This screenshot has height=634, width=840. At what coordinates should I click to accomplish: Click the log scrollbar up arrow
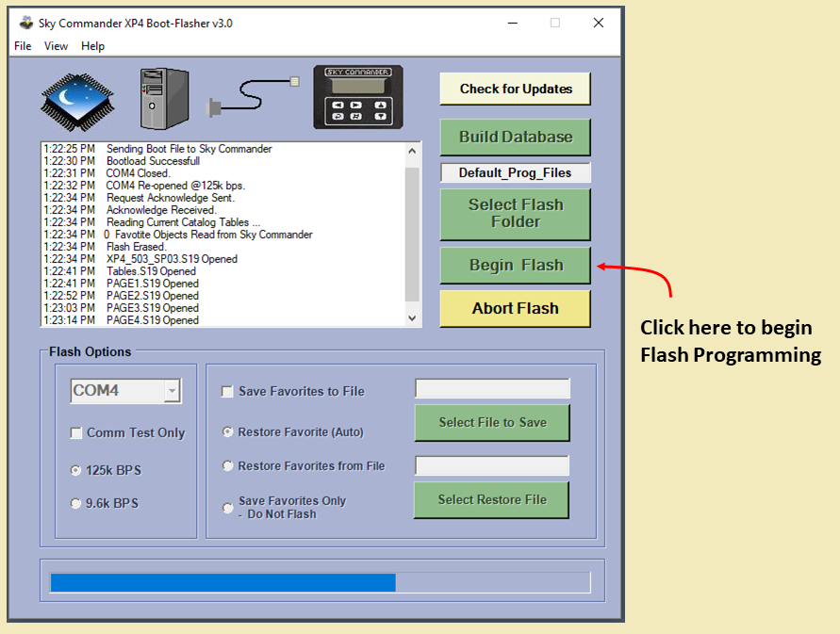click(x=412, y=151)
